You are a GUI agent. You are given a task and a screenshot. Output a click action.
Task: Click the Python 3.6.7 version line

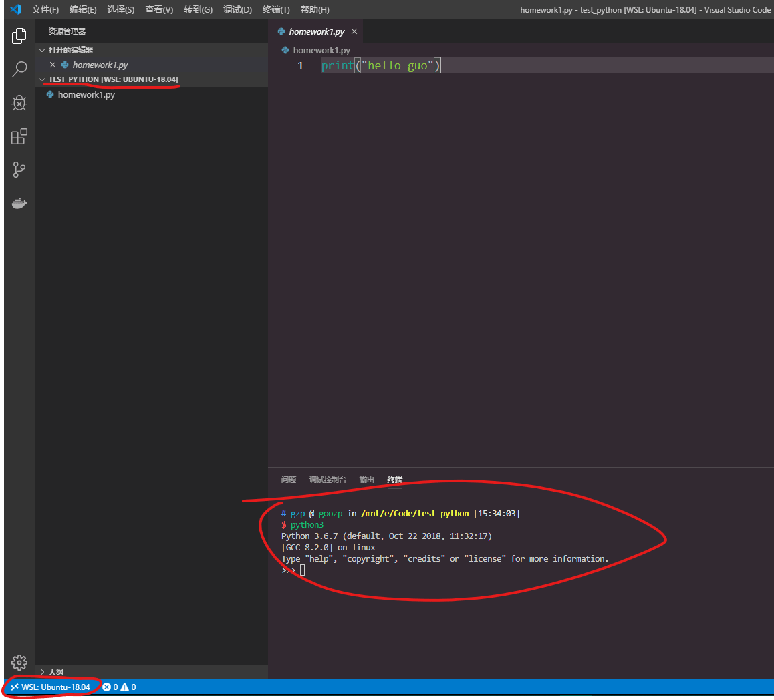386,536
